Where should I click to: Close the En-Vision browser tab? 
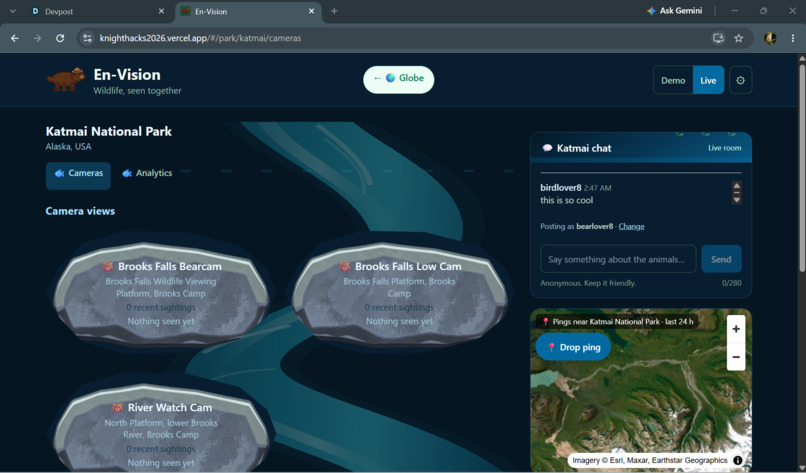[311, 11]
